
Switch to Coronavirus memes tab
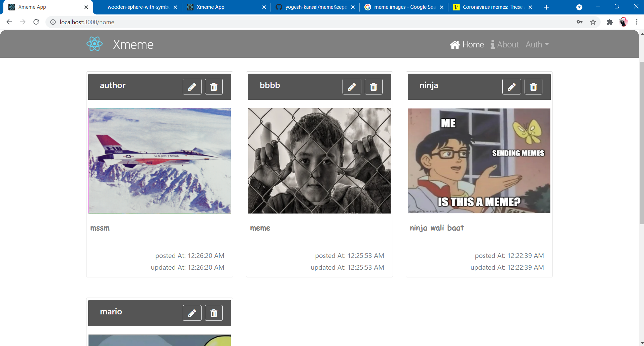pyautogui.click(x=493, y=7)
